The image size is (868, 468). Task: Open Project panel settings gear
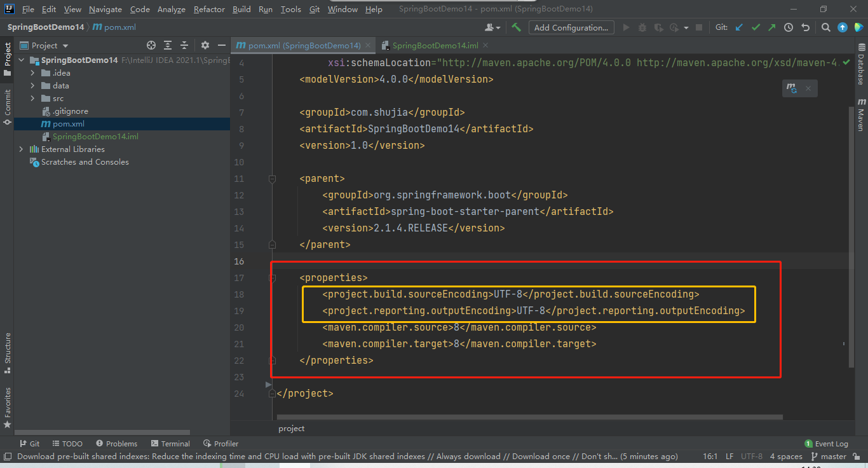205,45
